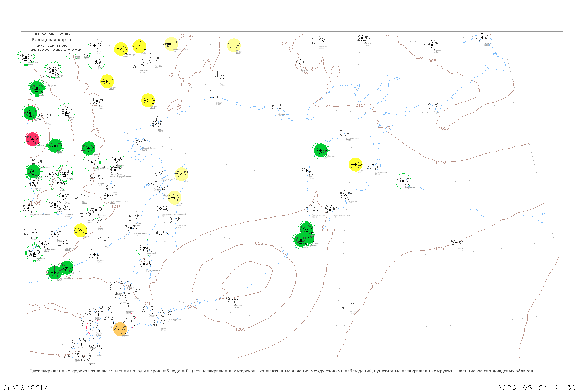Click the Анадырь station plot circle
Screen dimensions: 588x392
pyautogui.click(x=483, y=38)
